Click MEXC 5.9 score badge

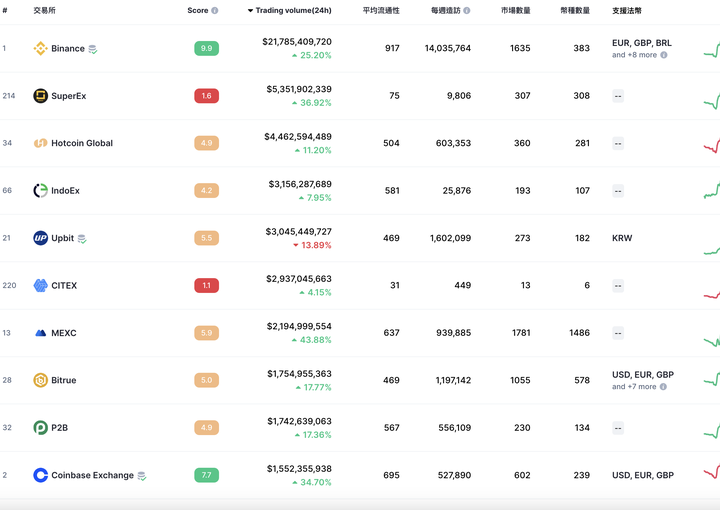pos(207,333)
